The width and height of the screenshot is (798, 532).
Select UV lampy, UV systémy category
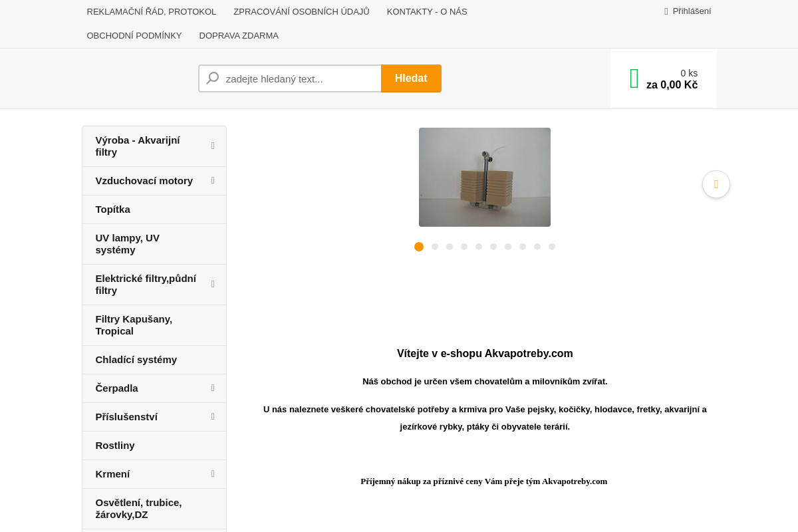click(154, 244)
